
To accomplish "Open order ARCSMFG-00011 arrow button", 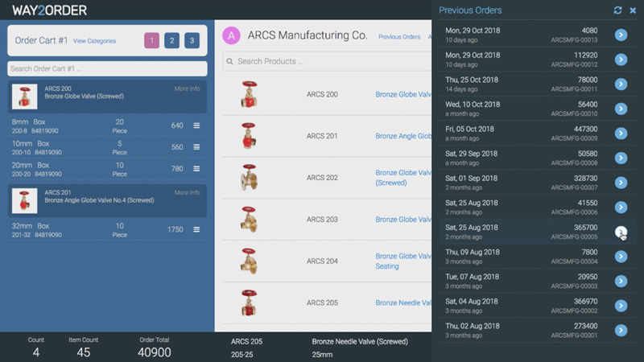I will pyautogui.click(x=621, y=84).
